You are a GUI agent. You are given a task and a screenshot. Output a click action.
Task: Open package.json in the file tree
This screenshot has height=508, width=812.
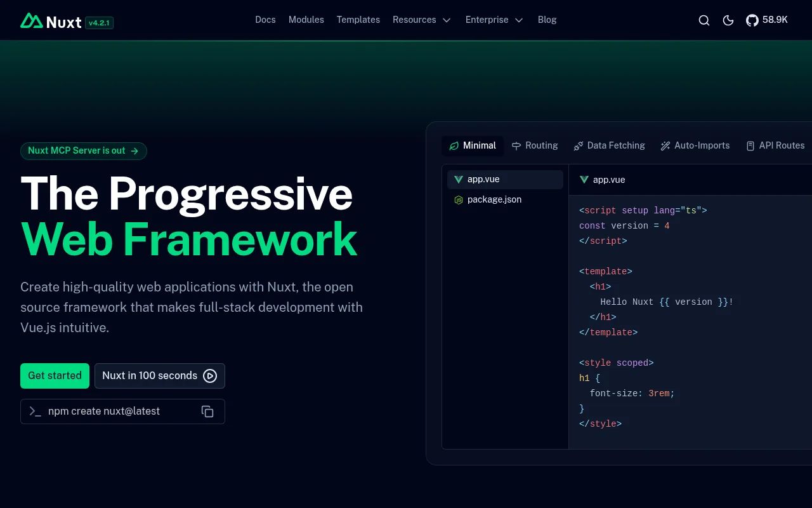coord(494,199)
